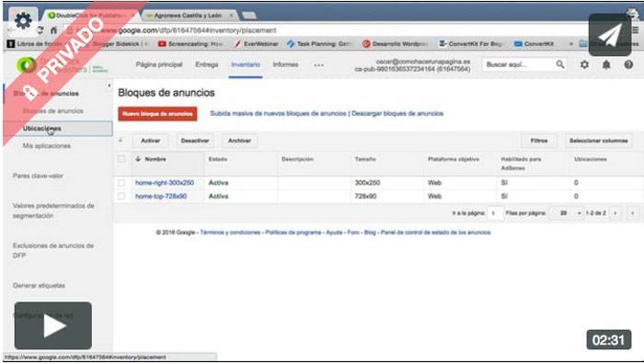644x363 pixels.
Task: Go to next page arrow
Action: click(615, 213)
